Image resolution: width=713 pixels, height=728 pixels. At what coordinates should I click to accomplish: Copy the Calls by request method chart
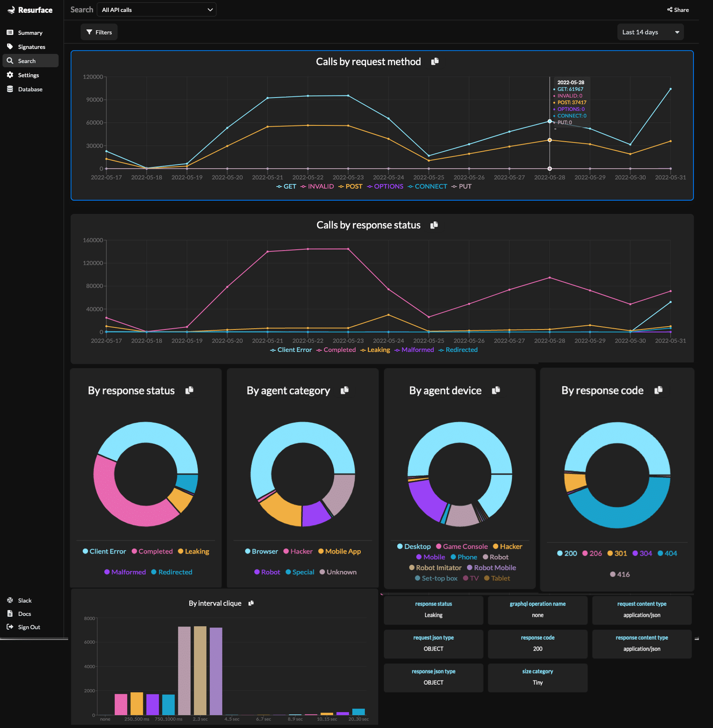[x=434, y=61]
